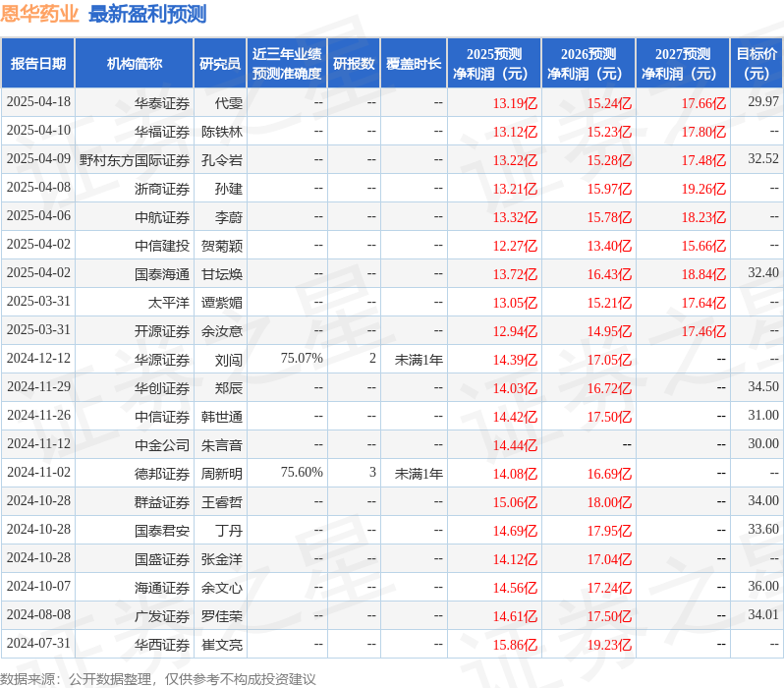The image size is (784, 688).
Task: Select the 野村东方国际证券 cell
Action: pyautogui.click(x=135, y=160)
